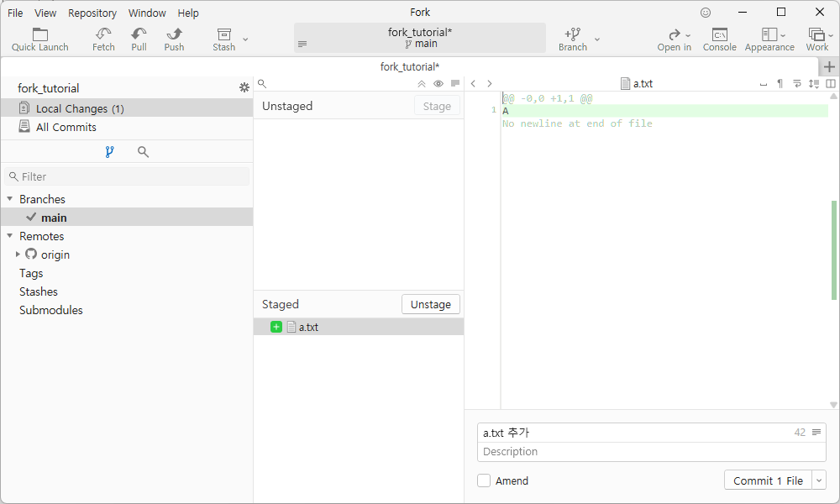
Task: Toggle side-by-side diff view
Action: coord(831,83)
